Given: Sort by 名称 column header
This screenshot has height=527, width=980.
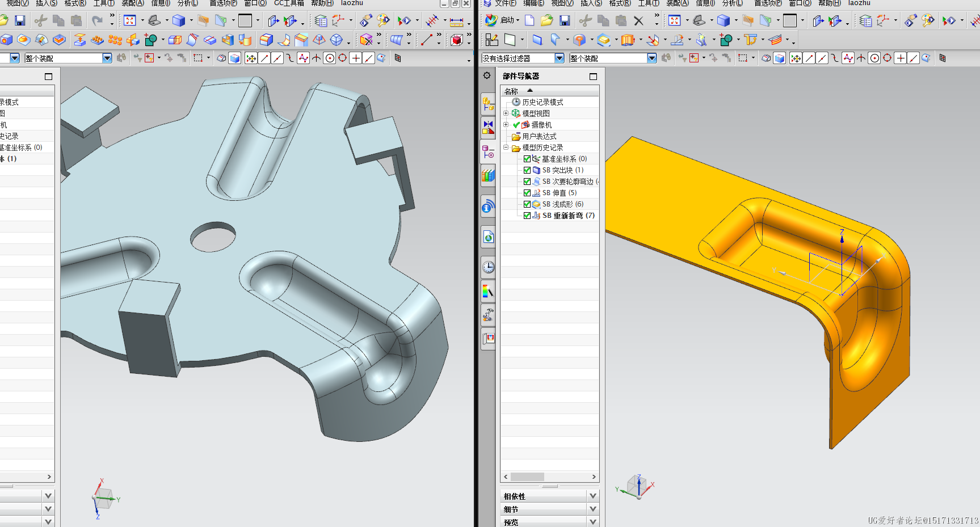Looking at the screenshot, I should coord(549,91).
